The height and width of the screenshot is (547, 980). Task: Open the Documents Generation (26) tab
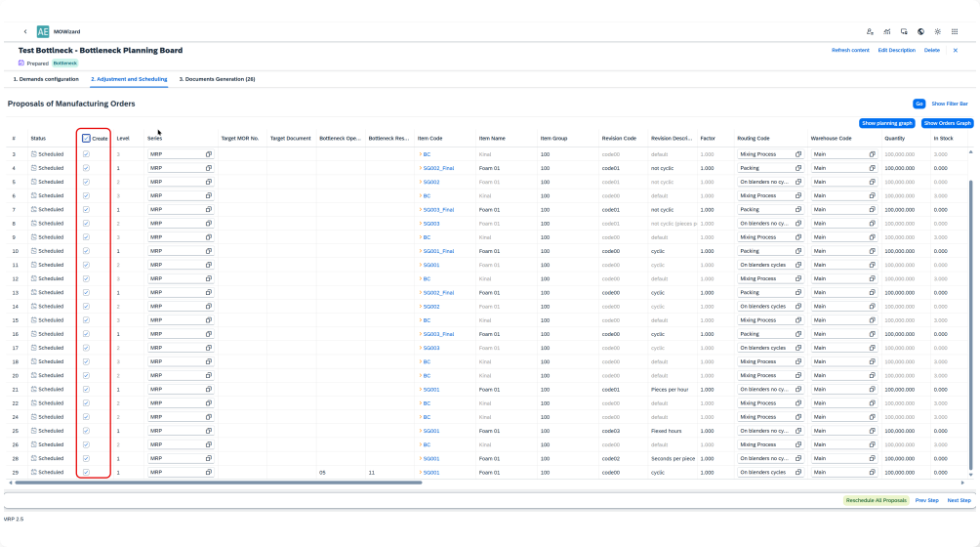tap(217, 78)
